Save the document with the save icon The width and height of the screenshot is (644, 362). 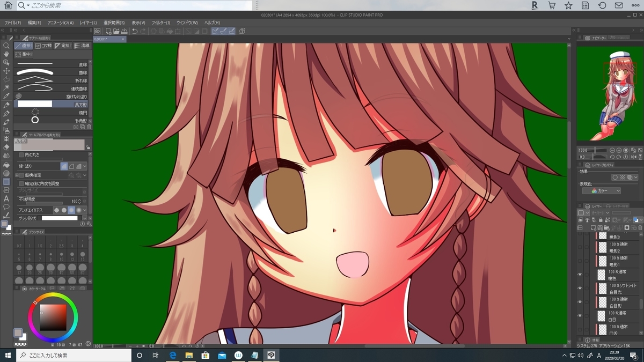(x=125, y=31)
